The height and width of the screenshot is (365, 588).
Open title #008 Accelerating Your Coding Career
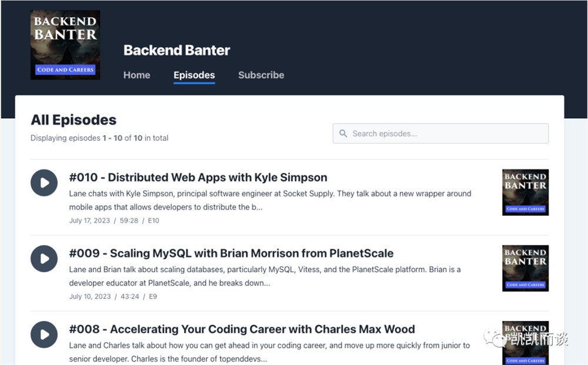pyautogui.click(x=242, y=329)
